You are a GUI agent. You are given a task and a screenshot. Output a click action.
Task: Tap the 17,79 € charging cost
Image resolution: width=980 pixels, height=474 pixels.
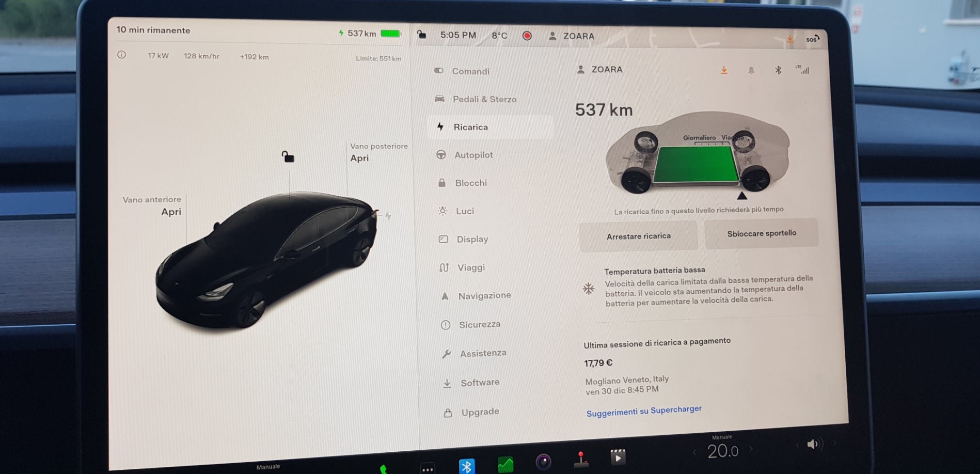click(x=598, y=363)
